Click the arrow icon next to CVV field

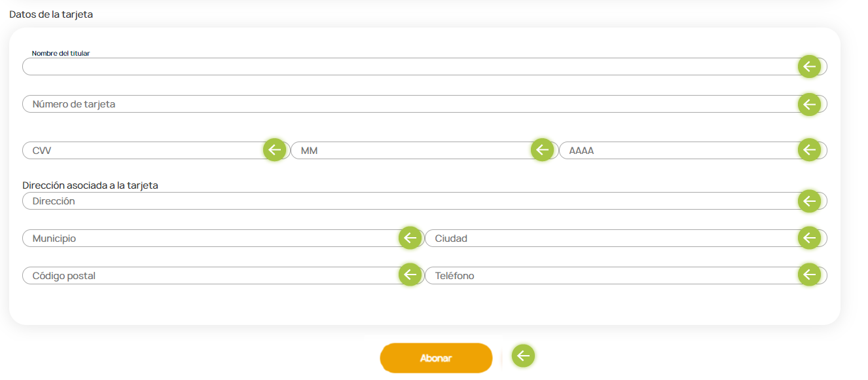[275, 150]
